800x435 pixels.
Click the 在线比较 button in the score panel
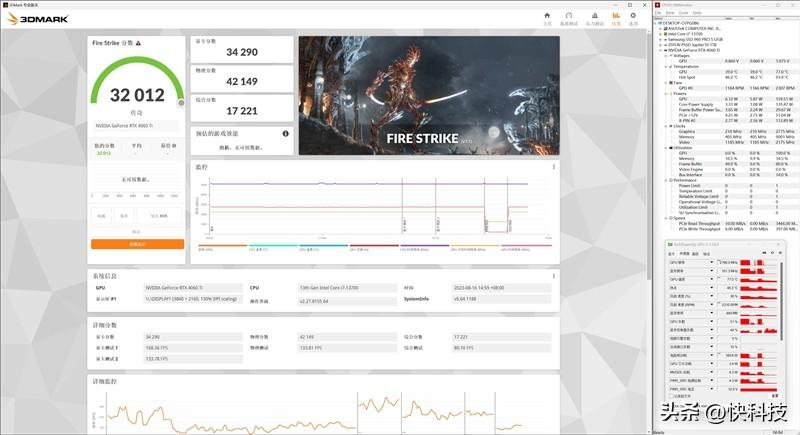click(159, 216)
